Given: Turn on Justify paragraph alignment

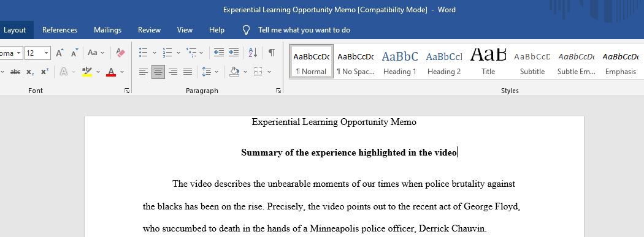Looking at the screenshot, I should (x=188, y=72).
